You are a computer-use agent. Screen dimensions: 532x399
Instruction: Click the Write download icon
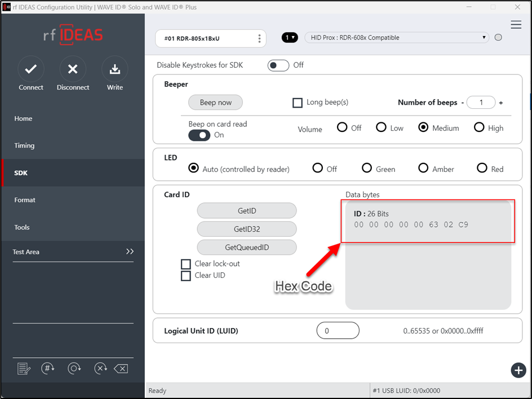pos(114,69)
